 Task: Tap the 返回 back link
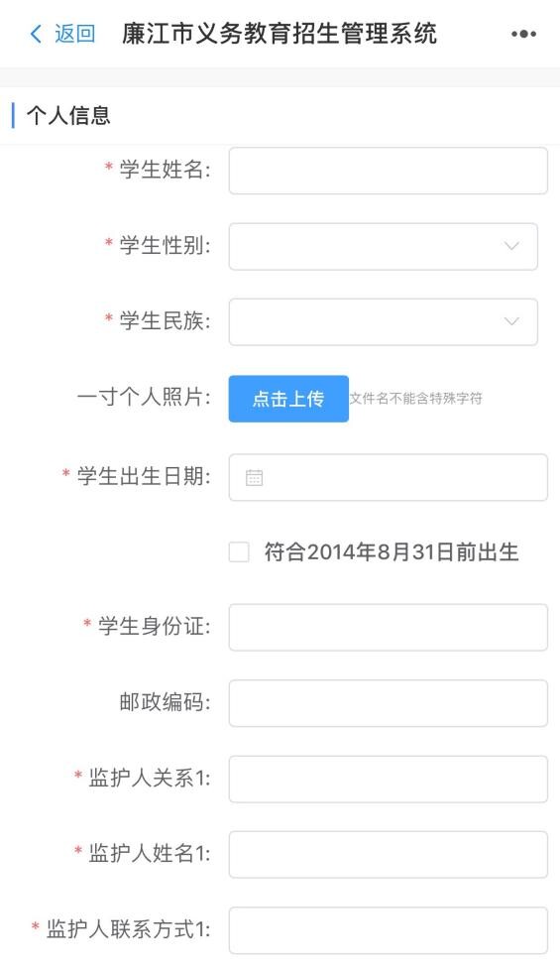[x=74, y=34]
